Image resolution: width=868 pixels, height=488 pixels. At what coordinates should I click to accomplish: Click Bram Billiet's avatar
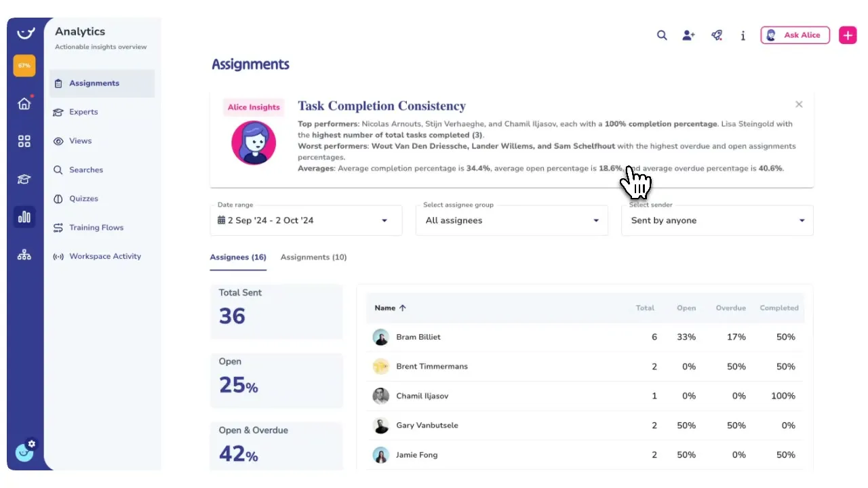click(x=381, y=337)
